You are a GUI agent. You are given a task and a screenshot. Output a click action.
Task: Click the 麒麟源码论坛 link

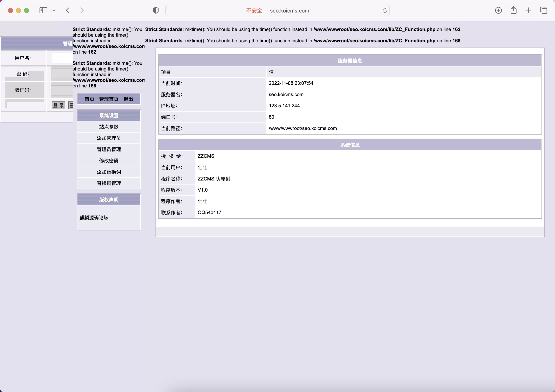pos(94,218)
